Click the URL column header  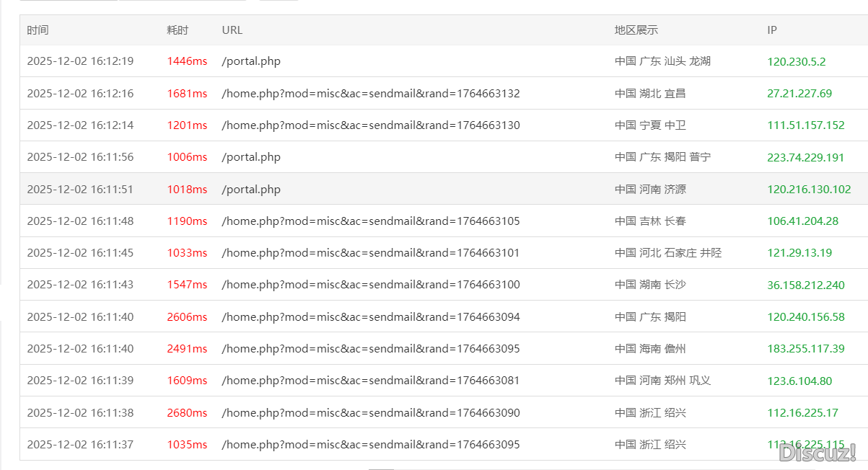point(232,30)
